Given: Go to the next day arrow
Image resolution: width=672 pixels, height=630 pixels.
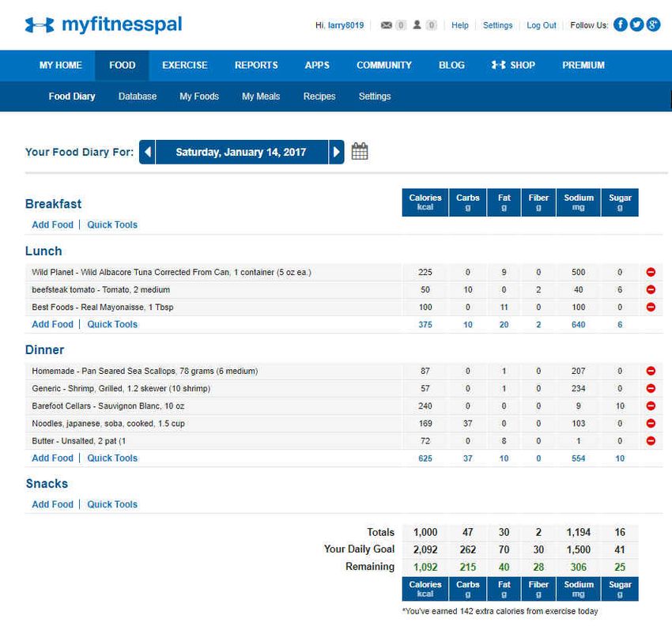Looking at the screenshot, I should (x=337, y=152).
